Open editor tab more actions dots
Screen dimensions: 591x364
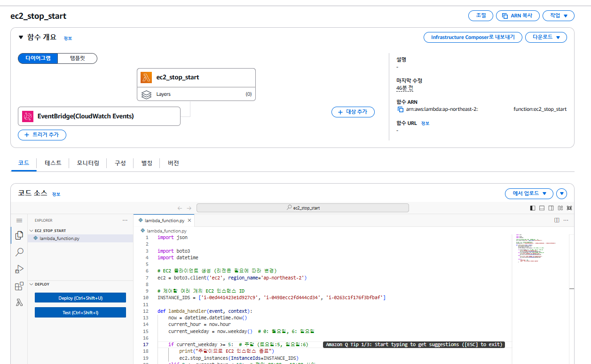[566, 220]
